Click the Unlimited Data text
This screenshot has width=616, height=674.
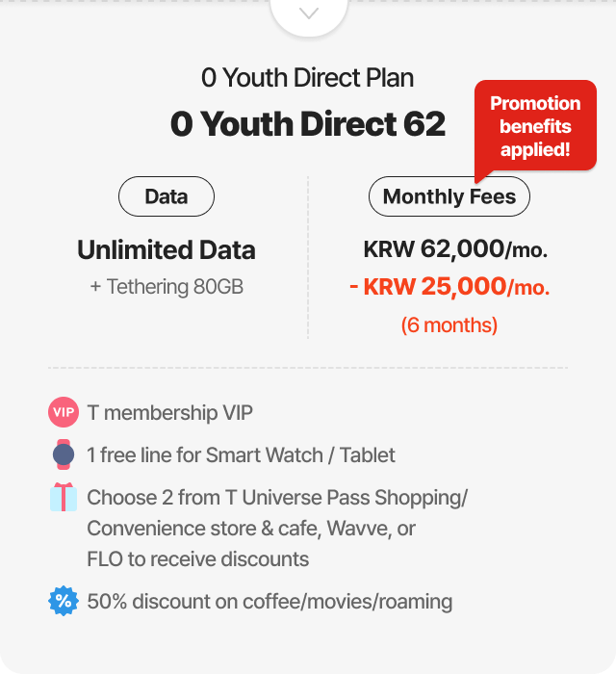pyautogui.click(x=167, y=250)
